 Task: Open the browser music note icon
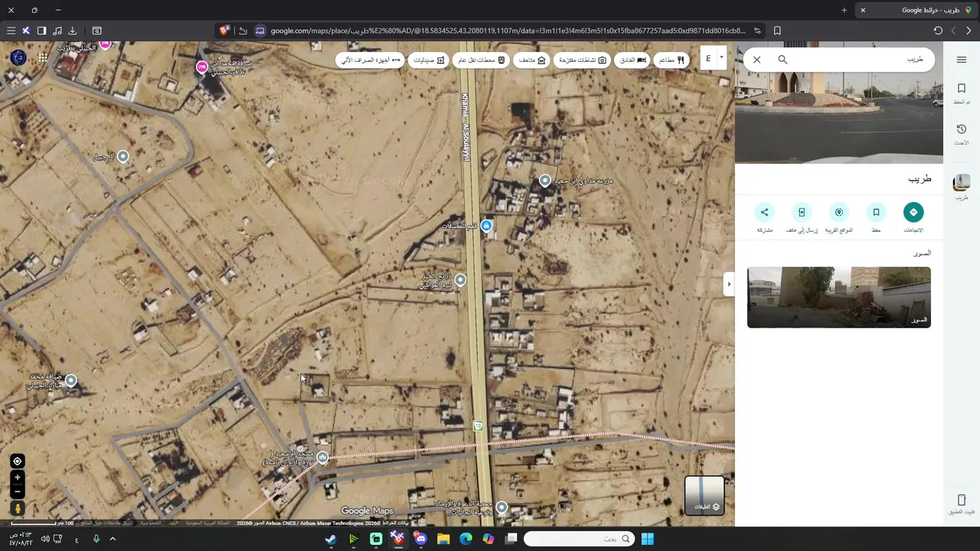pos(57,31)
